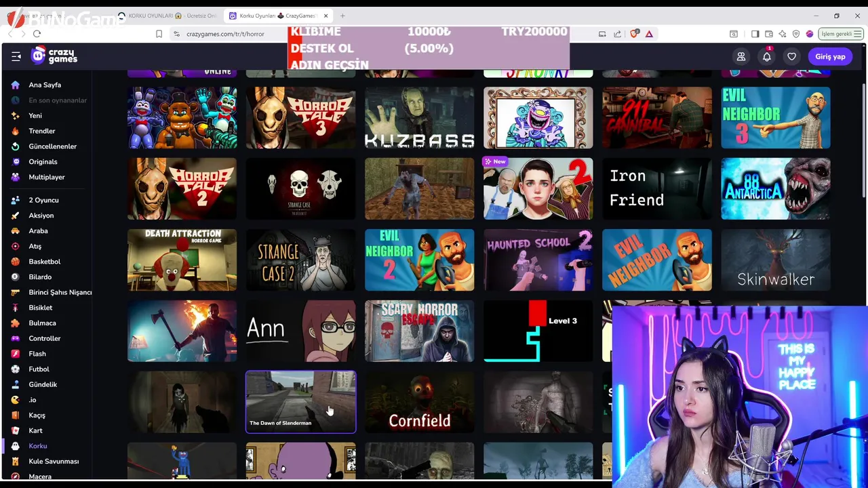Select Atış category
Viewport: 868px width, 488px height.
tap(35, 246)
